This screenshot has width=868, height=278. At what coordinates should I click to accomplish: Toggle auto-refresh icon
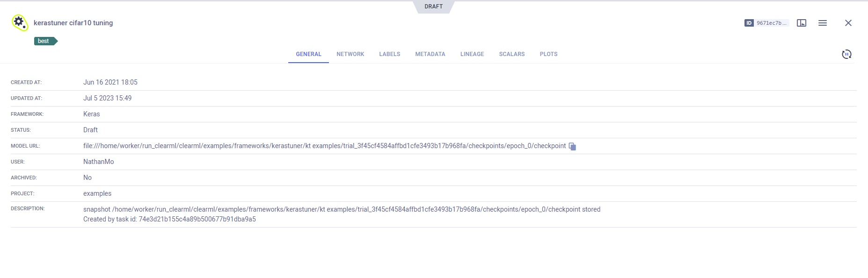click(x=846, y=54)
